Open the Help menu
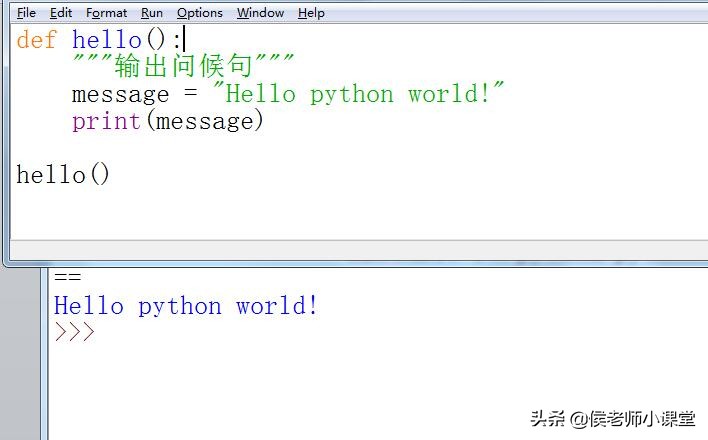Viewport: 708px width, 440px height. [311, 13]
